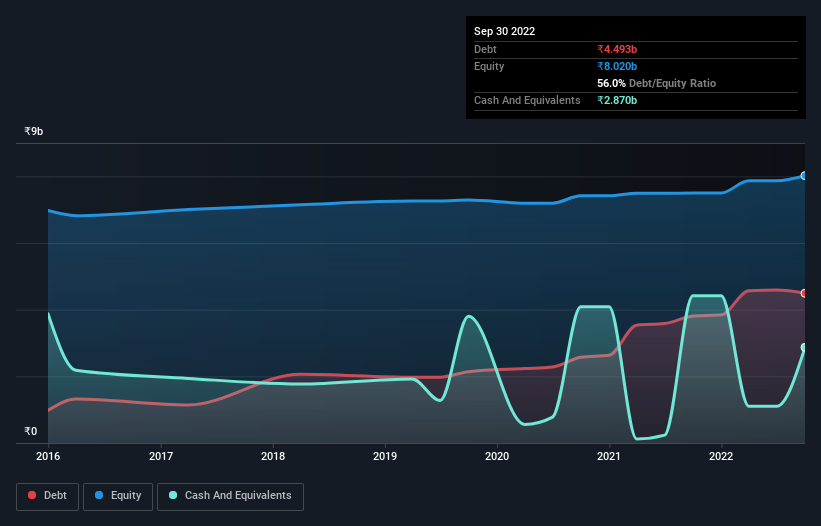Screen dimensions: 821x526
Task: Click the red Debt legend dot
Action: tap(32, 495)
